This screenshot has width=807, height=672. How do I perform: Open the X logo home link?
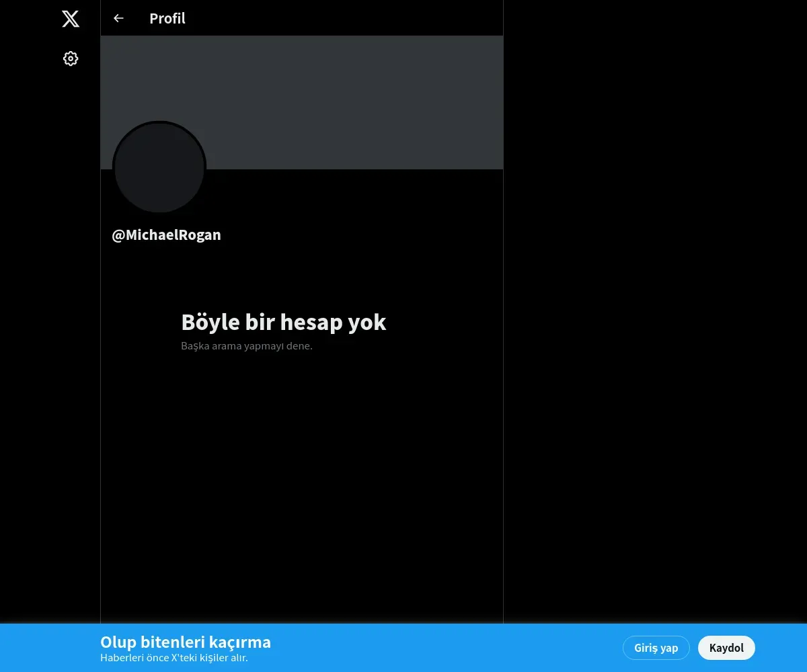coord(71,19)
